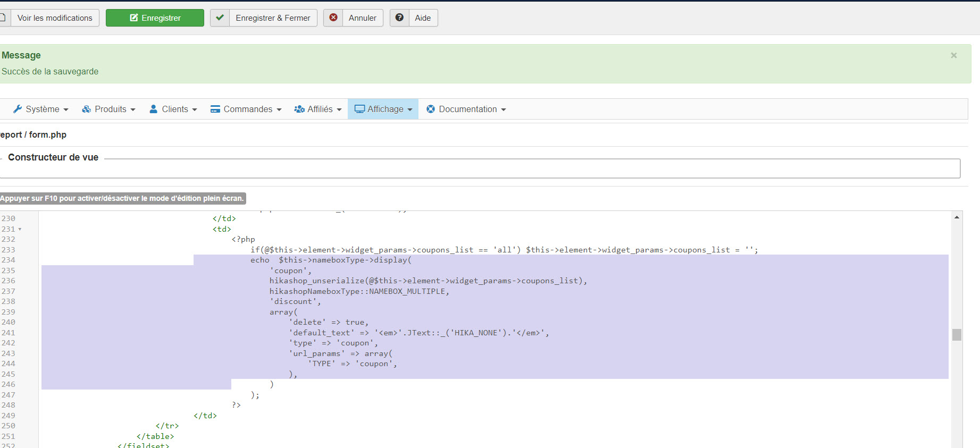Click the lifebuoy icon beside Documentation
Screen dimensions: 980x448
(431, 109)
